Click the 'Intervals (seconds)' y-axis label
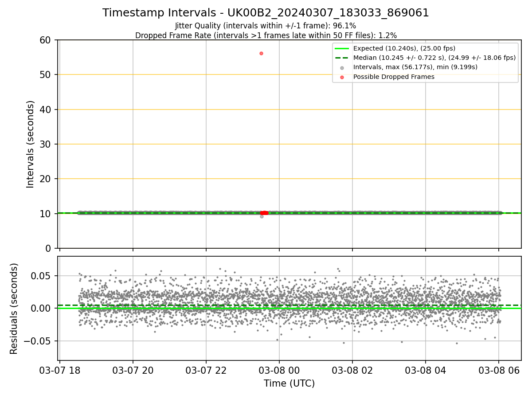This screenshot has width=532, height=399. point(30,144)
